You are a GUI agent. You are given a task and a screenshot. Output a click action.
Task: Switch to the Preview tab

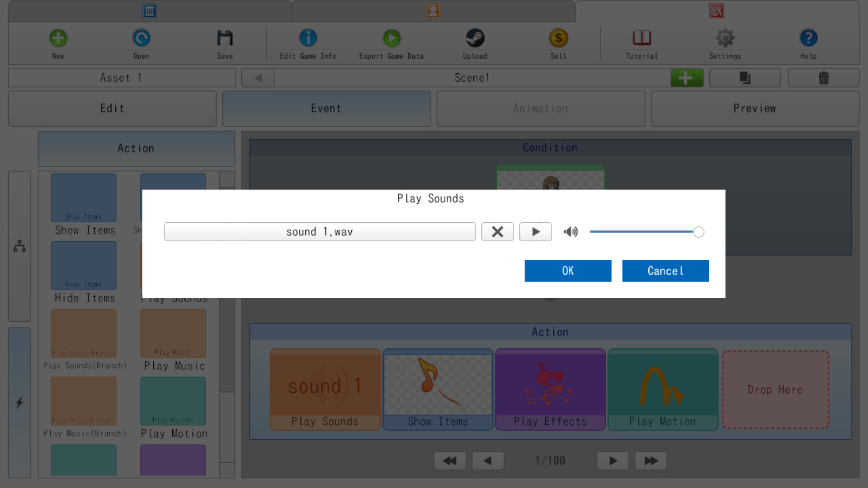(x=755, y=108)
